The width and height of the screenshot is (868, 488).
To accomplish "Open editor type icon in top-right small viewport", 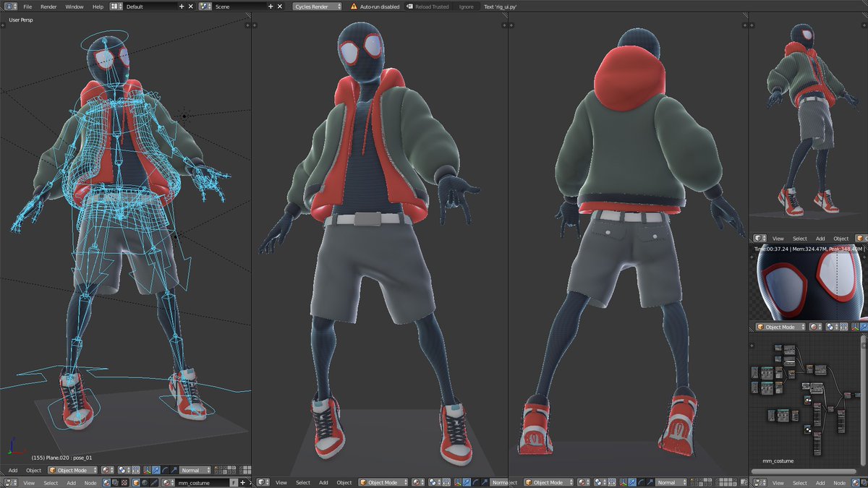I will [x=759, y=238].
